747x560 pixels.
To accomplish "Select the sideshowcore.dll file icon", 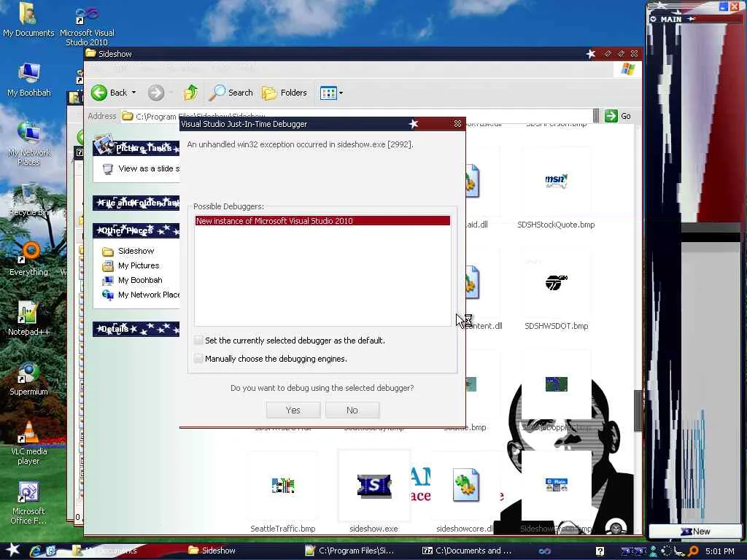I will [465, 485].
